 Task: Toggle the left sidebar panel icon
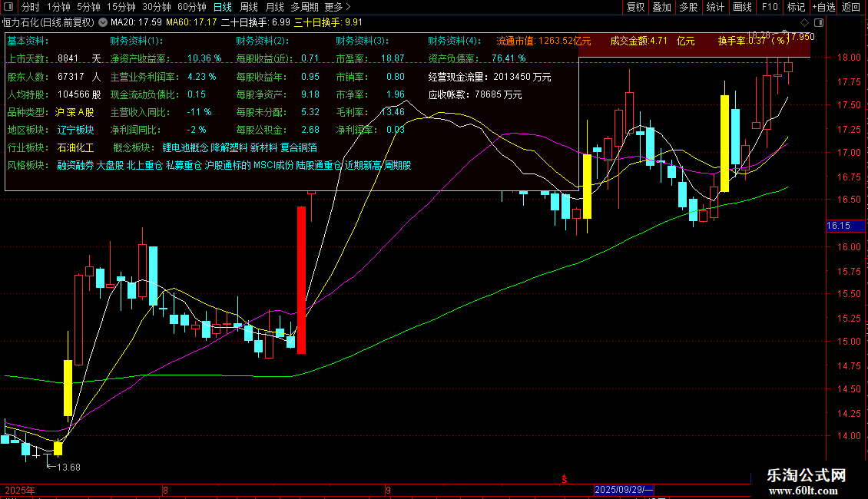(x=8, y=7)
